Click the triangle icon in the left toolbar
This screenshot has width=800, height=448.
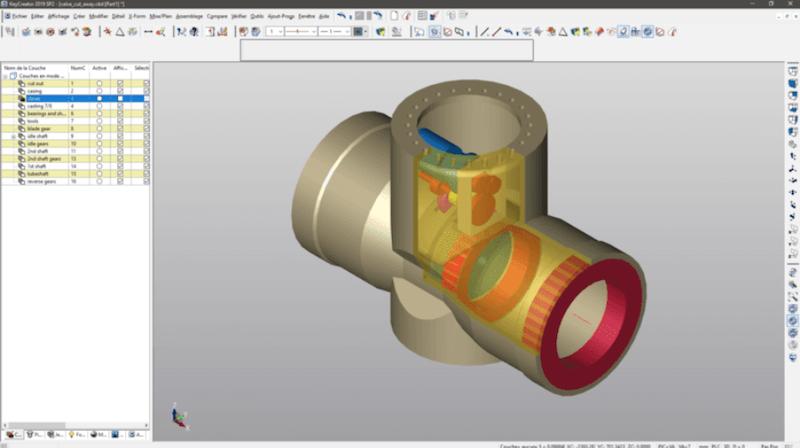tap(119, 32)
